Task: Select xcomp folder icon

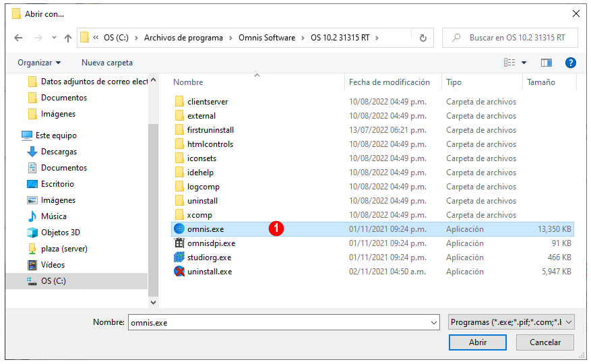Action: click(x=179, y=215)
